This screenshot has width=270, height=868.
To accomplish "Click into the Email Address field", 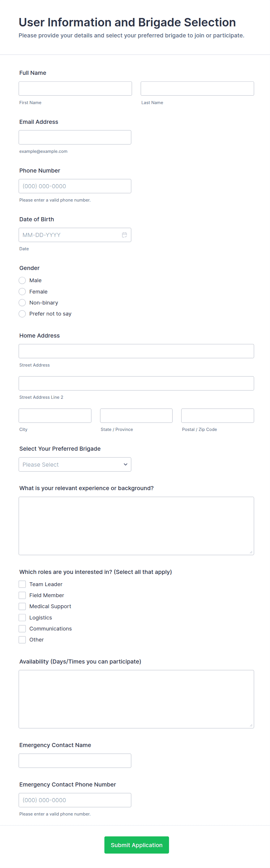I will click(x=75, y=137).
